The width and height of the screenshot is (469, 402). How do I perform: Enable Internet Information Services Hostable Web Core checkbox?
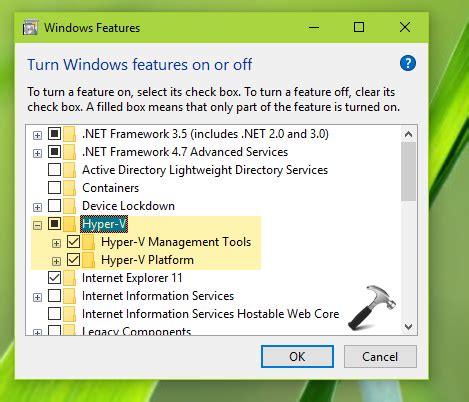(x=54, y=314)
